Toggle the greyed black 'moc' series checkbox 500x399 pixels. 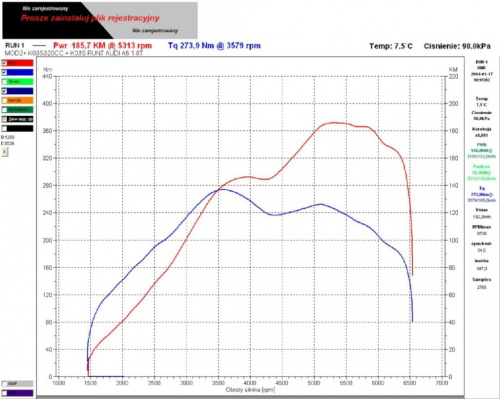click(x=4, y=119)
